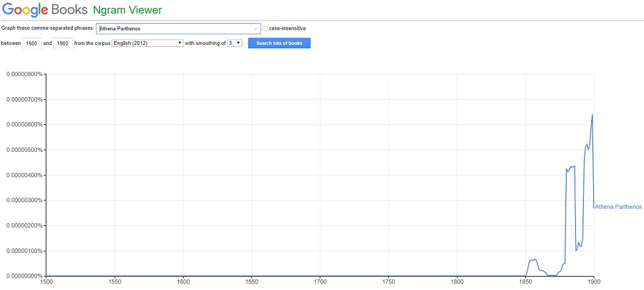The image size is (644, 290).
Task: Click the end year field showing 1900
Action: click(63, 44)
